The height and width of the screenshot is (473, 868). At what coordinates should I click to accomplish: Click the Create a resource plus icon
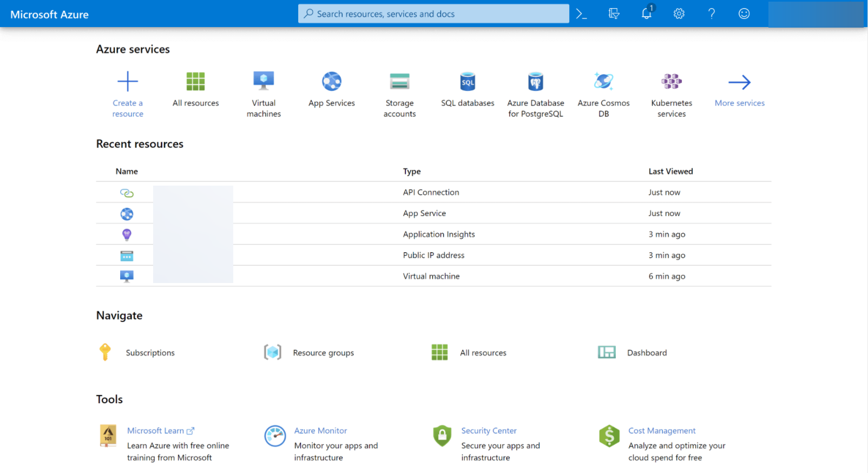tap(128, 82)
